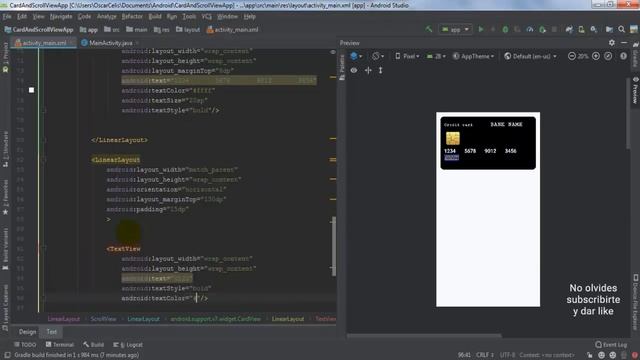
Task: Open the Event Log
Action: [x=611, y=344]
